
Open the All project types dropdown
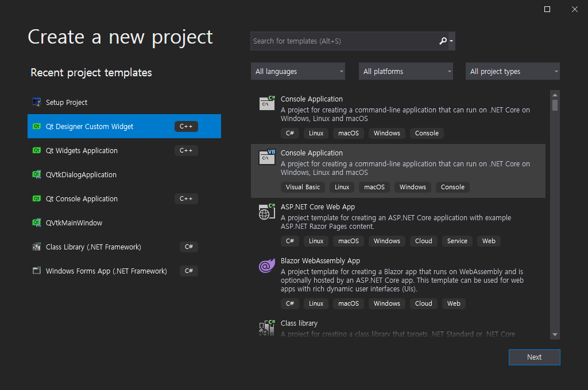(513, 71)
